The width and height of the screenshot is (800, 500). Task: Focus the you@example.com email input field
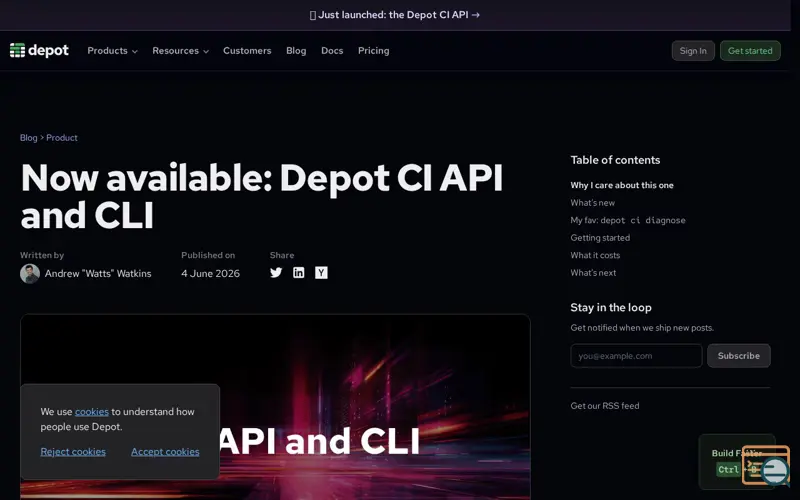pyautogui.click(x=636, y=356)
